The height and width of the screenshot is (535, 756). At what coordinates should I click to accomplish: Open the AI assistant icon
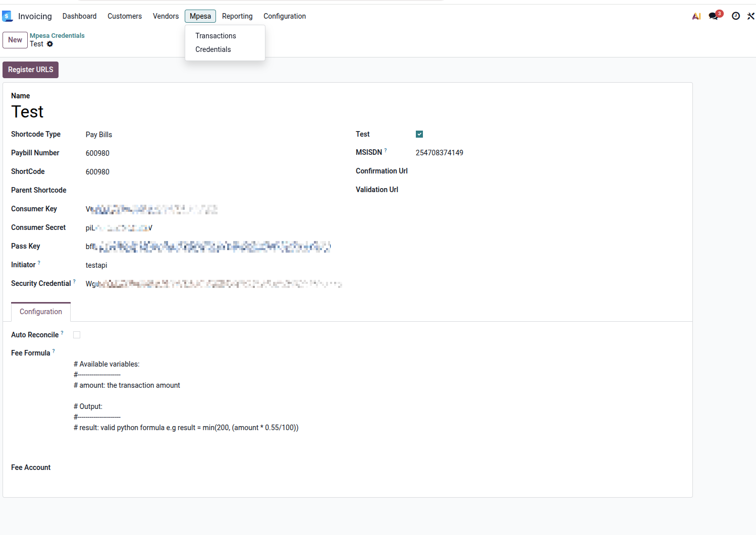coord(696,16)
